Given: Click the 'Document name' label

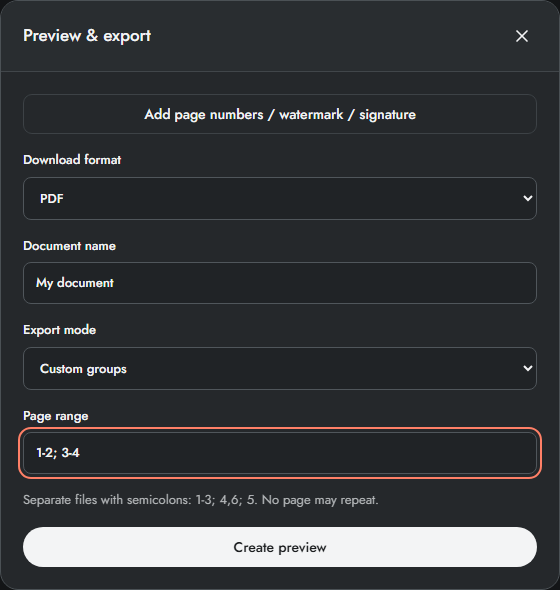Looking at the screenshot, I should pos(70,246).
